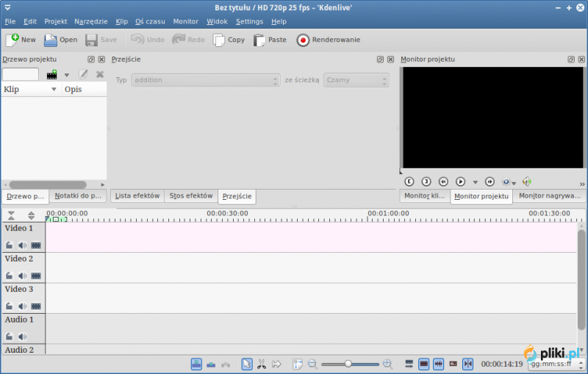The image size is (588, 374).
Task: Expand the monitor toolbar overflow chevron
Action: 581,184
